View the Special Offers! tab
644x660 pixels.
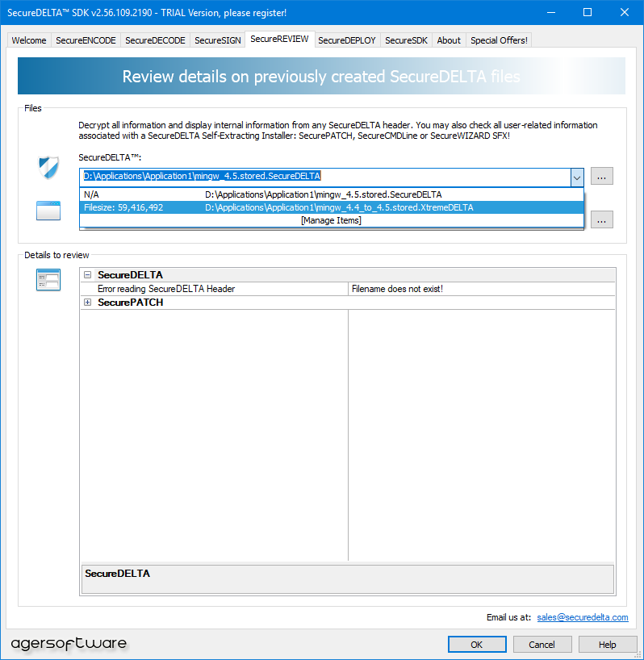499,40
